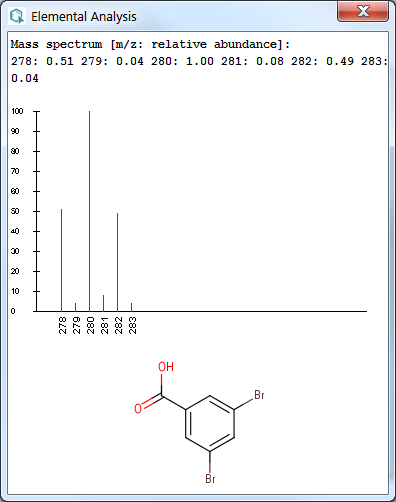This screenshot has width=396, height=502.
Task: Select the 280 peak bar at 100
Action: pyautogui.click(x=89, y=211)
